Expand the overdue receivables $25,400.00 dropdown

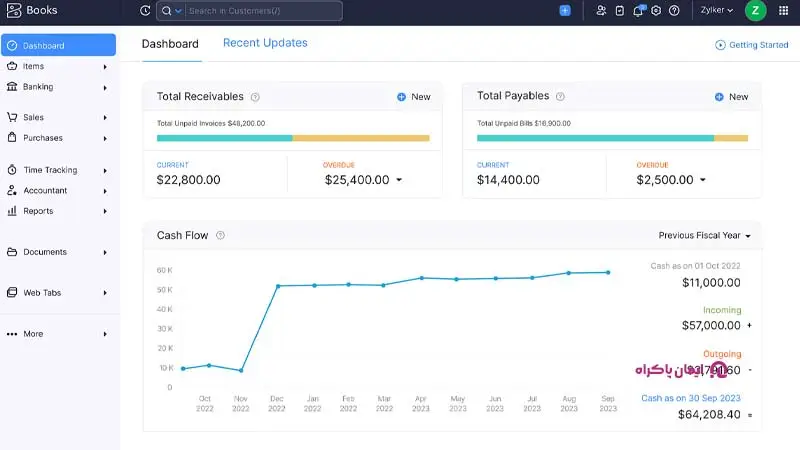click(399, 180)
